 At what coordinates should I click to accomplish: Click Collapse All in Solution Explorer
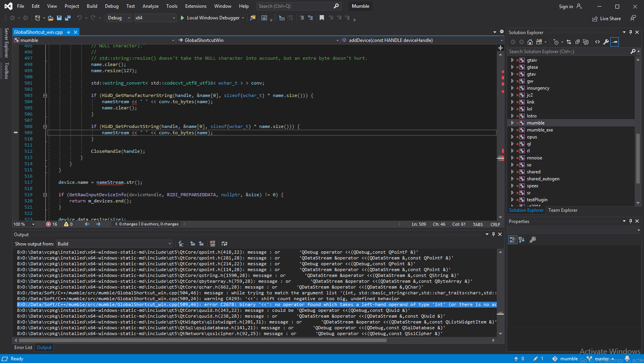click(x=577, y=42)
